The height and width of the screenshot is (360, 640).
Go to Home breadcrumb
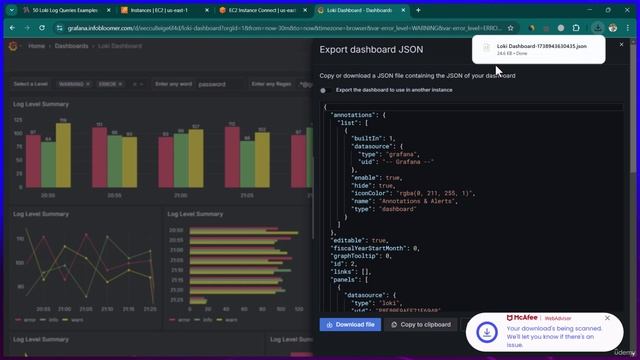36,46
